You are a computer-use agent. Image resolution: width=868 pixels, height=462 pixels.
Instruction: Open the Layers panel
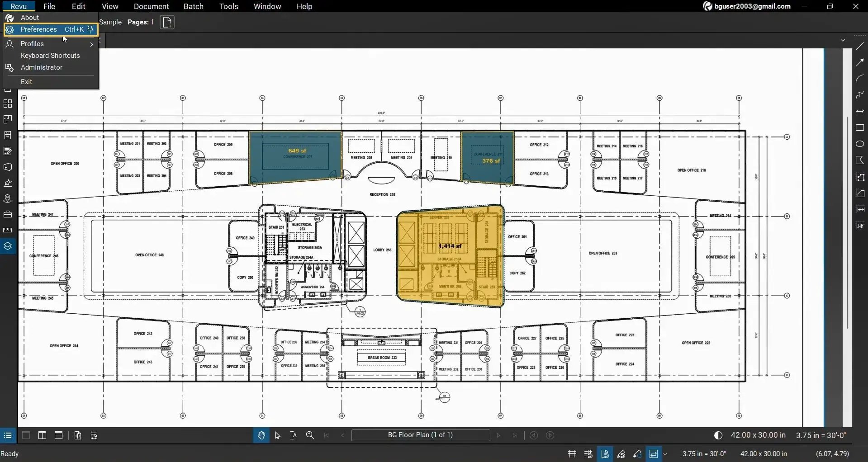(x=8, y=246)
